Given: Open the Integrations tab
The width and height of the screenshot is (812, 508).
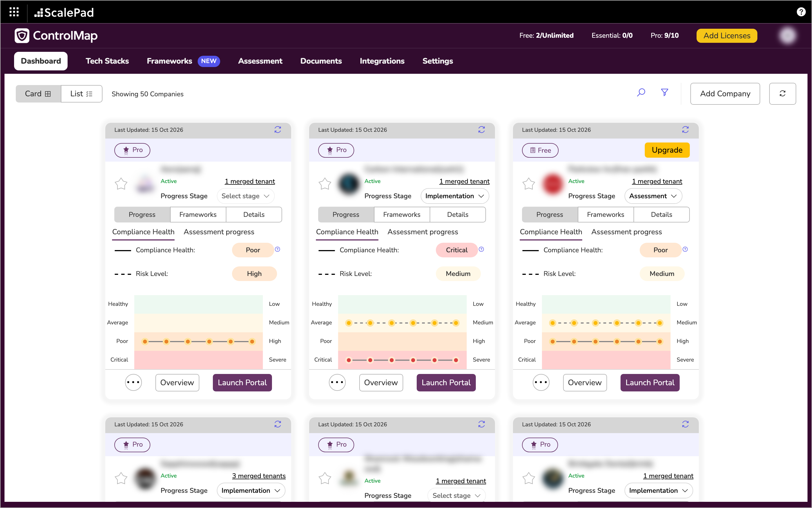Looking at the screenshot, I should 382,61.
